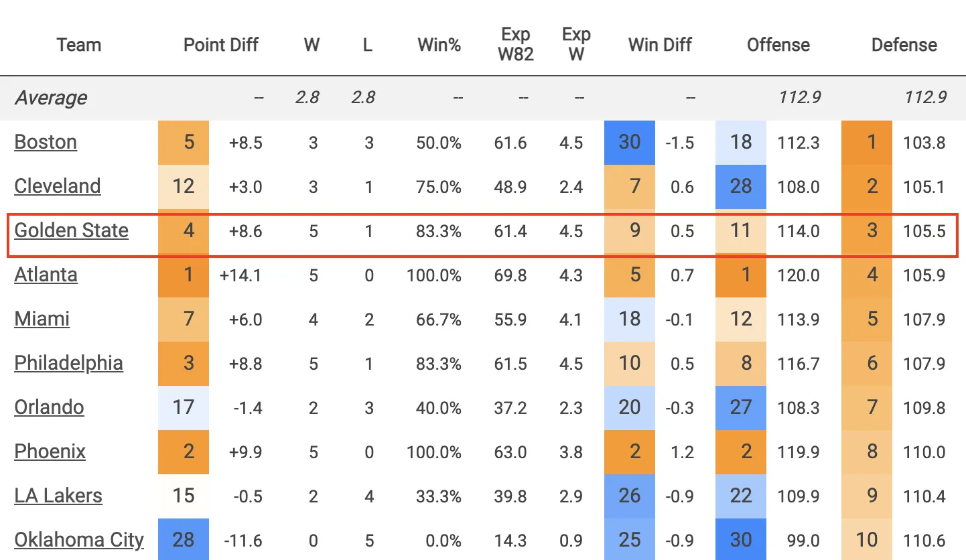This screenshot has width=966, height=560.
Task: Sort by the Exp W82 header
Action: (516, 44)
